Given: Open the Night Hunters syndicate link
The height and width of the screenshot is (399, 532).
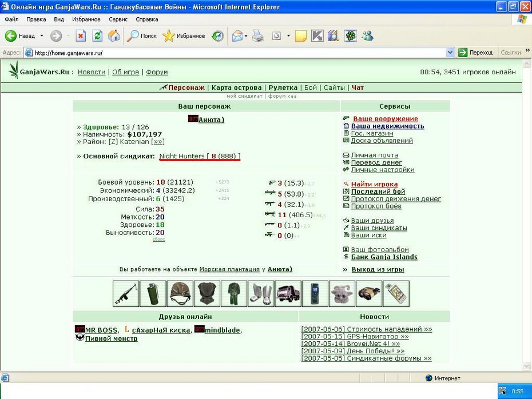Looking at the screenshot, I should click(x=200, y=156).
